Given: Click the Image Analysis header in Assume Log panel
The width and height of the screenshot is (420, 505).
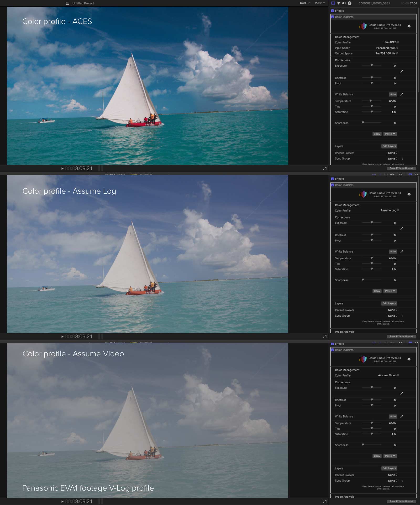Looking at the screenshot, I should coord(344,332).
